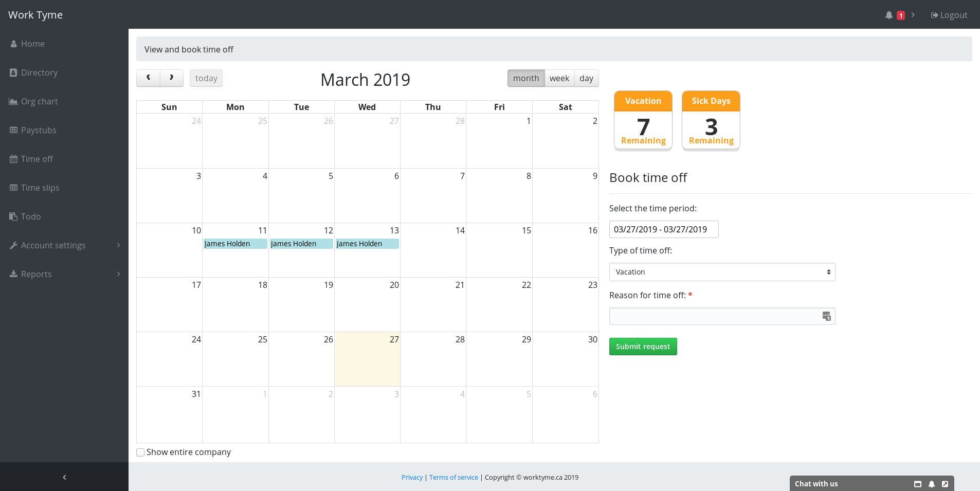The height and width of the screenshot is (491, 980).
Task: Click the notification bell icon
Action: 888,15
